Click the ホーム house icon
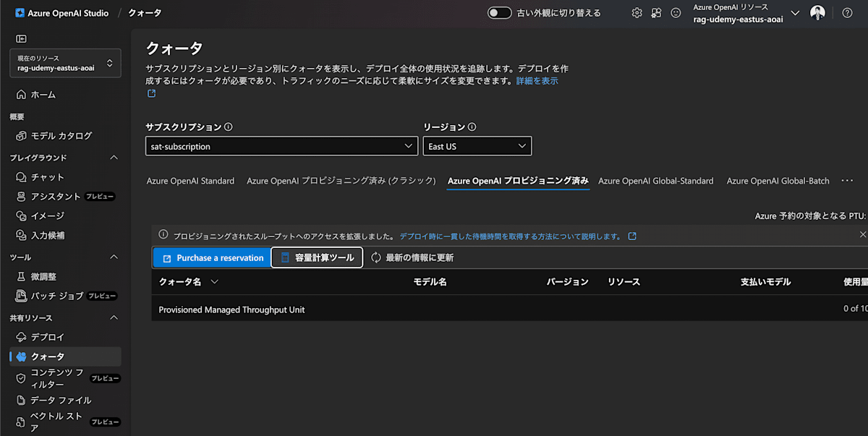This screenshot has width=868, height=436. point(21,95)
